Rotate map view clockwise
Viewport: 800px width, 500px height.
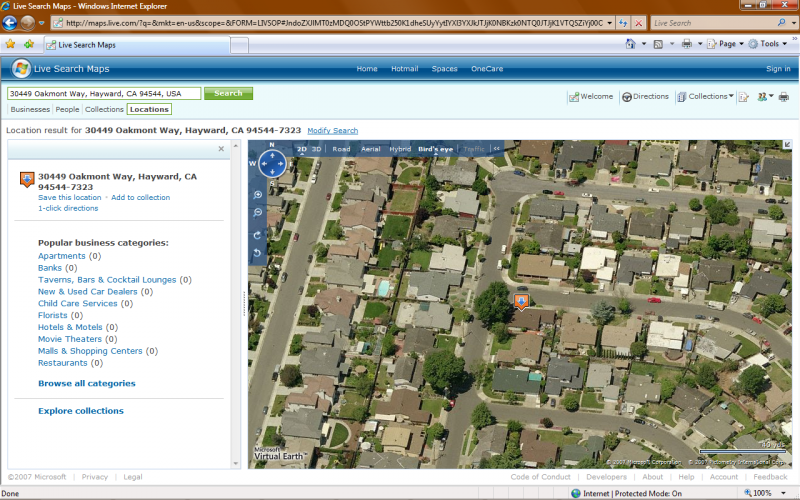click(x=258, y=235)
